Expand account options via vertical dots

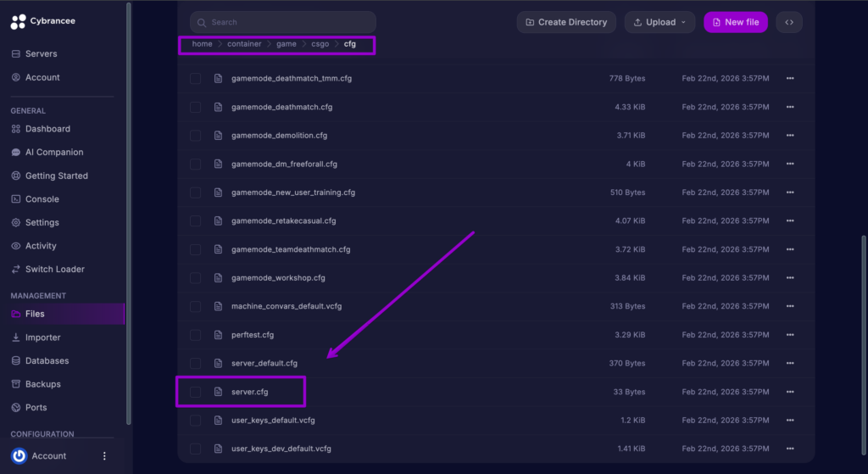click(x=105, y=455)
